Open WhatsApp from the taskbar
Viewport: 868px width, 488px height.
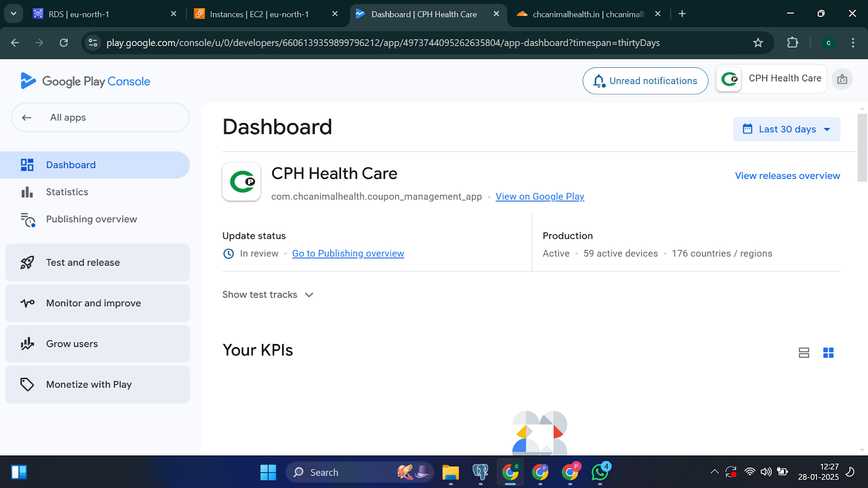click(600, 472)
